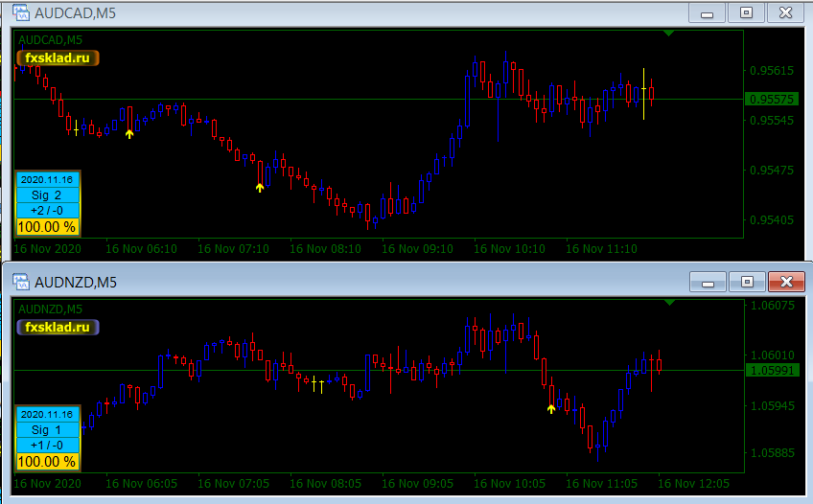Click the 2020.11.16 date in AUDCAD panel
The image size is (813, 504).
pyautogui.click(x=47, y=180)
